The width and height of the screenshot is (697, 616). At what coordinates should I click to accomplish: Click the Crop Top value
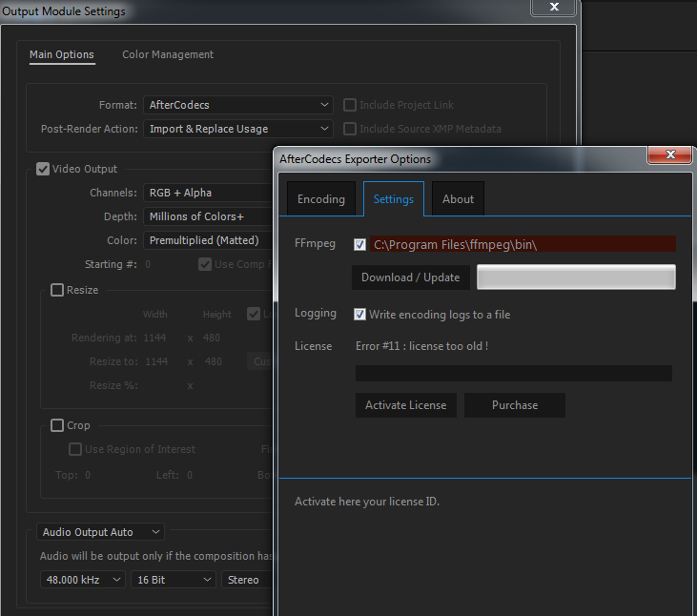[x=88, y=475]
